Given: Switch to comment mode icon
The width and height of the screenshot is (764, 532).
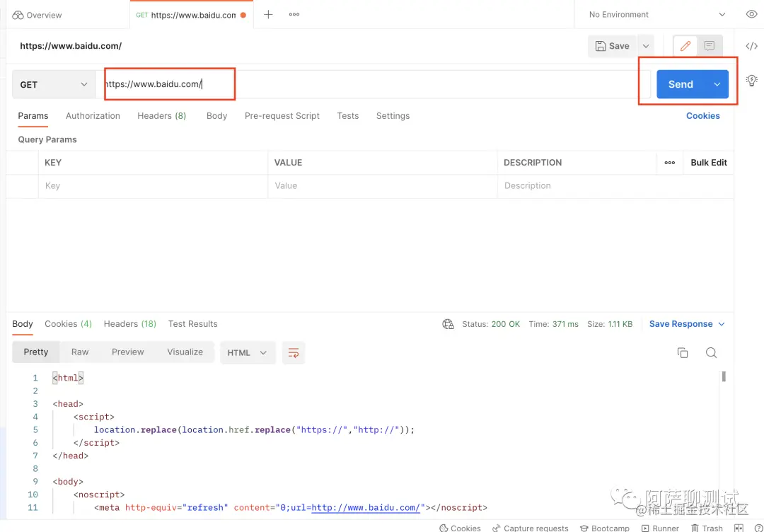Looking at the screenshot, I should (x=710, y=46).
